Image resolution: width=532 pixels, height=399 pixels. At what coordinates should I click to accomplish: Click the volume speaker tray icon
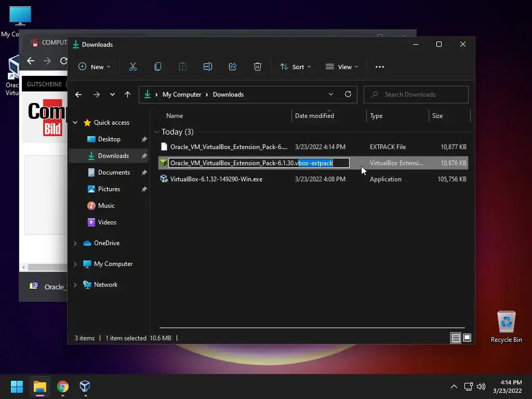tap(481, 387)
